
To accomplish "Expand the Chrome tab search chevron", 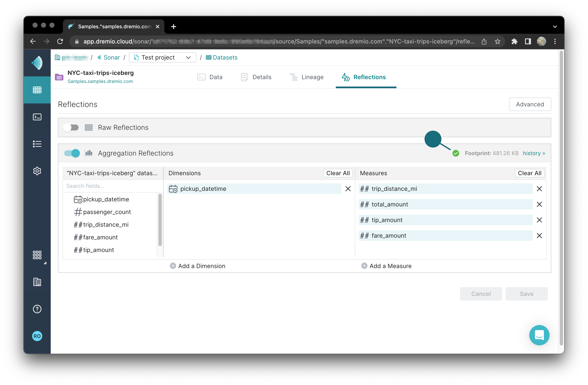I will [x=555, y=27].
